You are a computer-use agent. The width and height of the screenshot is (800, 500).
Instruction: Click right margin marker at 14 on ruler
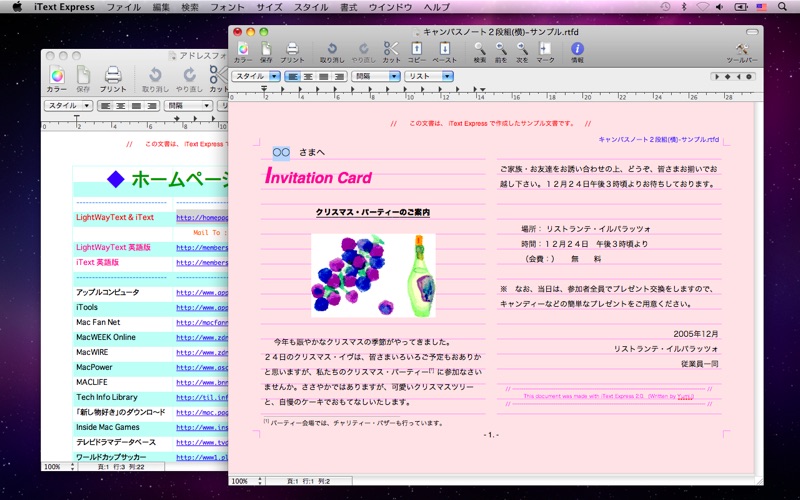point(482,90)
